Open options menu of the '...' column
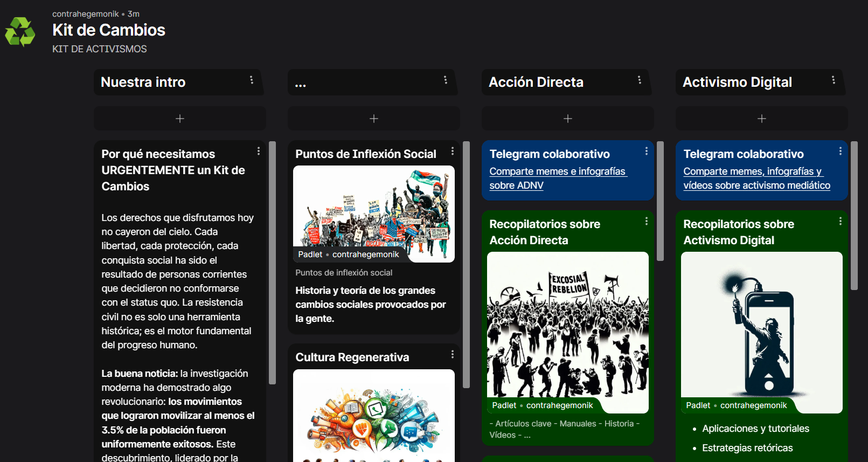868x462 pixels. [x=446, y=80]
